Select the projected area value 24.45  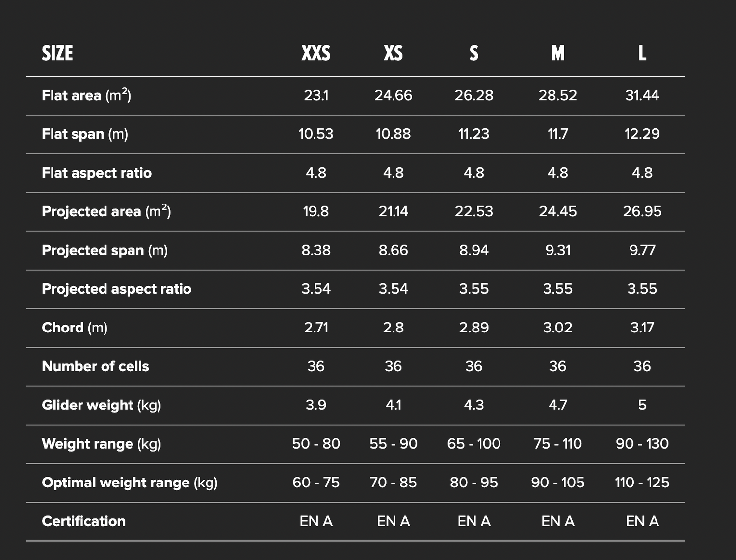(558, 211)
